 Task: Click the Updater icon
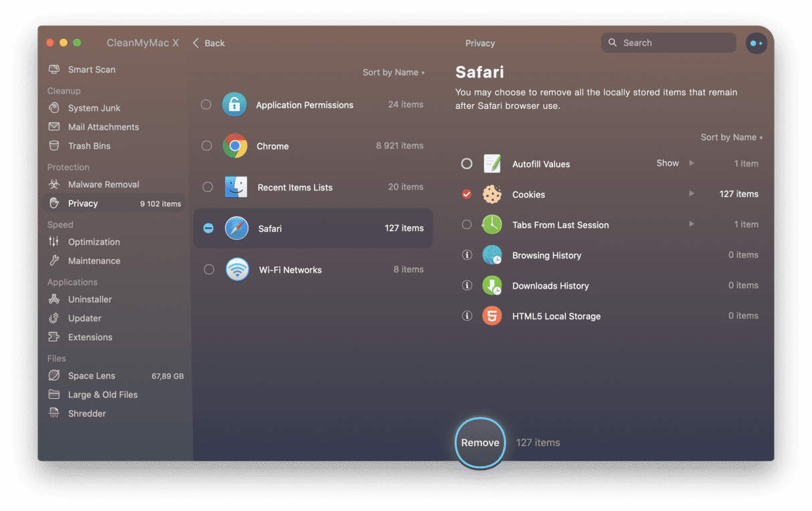(54, 318)
